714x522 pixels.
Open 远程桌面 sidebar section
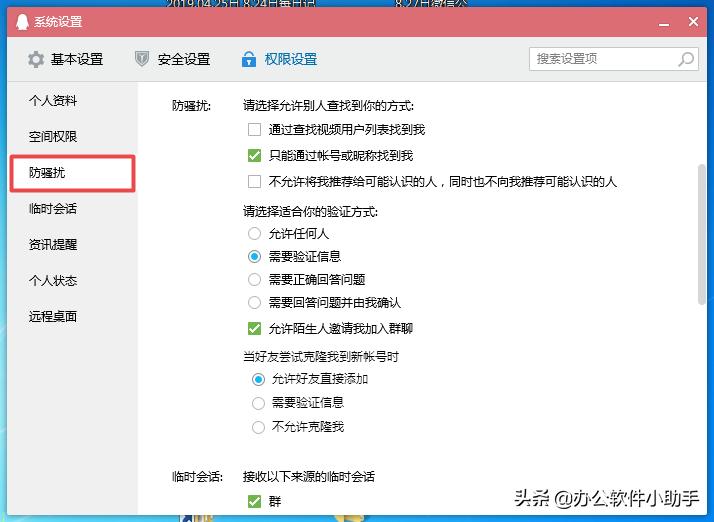coord(53,317)
